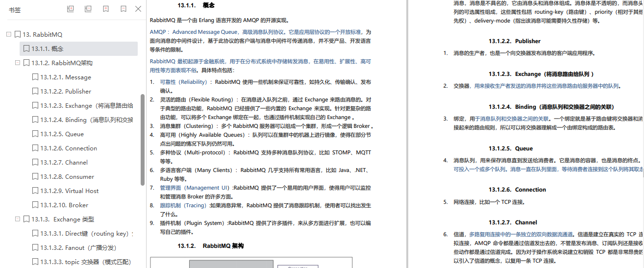The width and height of the screenshot is (644, 268).
Task: Go to bookmark 13.1.3.1. Direct键（routing key）
Action: tap(87, 233)
